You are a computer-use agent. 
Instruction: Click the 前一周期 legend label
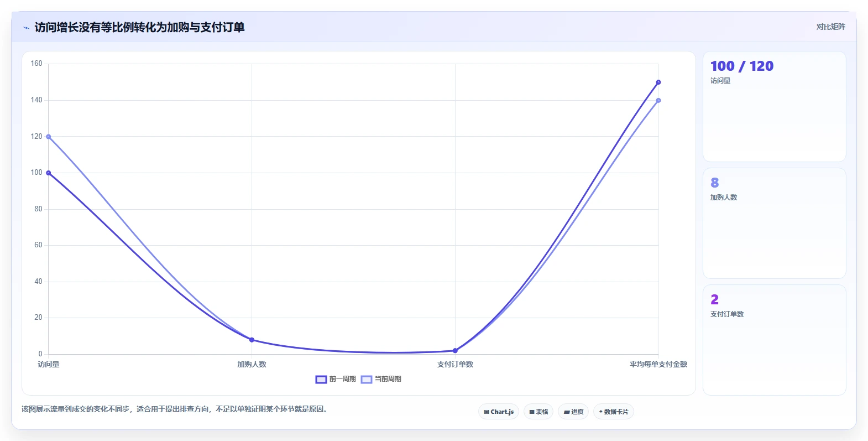(x=342, y=379)
